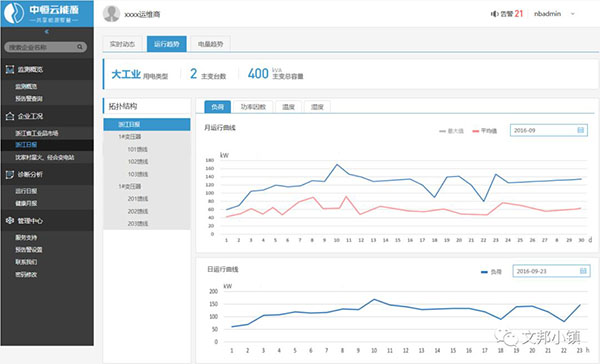Select 203馈线 in the topology tree
The height and width of the screenshot is (364, 600).
click(138, 224)
